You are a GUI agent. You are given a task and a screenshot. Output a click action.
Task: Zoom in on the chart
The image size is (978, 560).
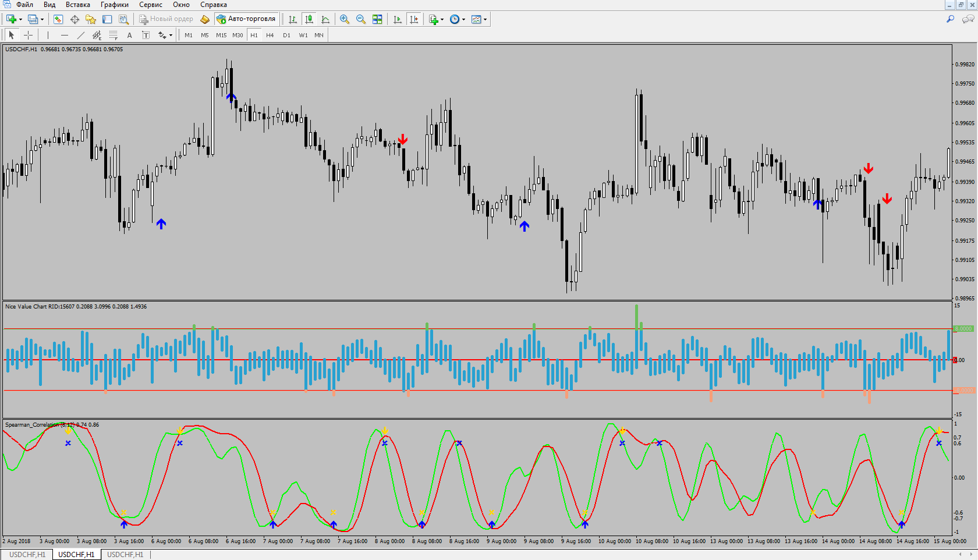pos(345,19)
